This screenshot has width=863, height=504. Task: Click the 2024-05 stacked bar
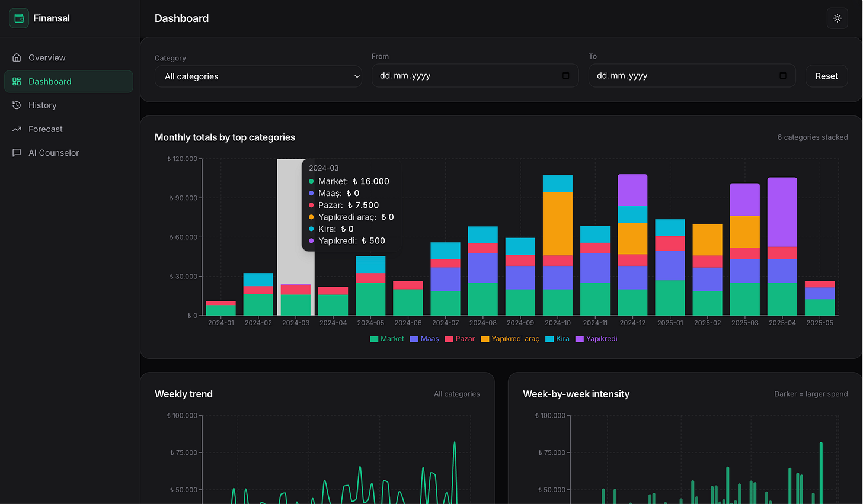(x=370, y=286)
